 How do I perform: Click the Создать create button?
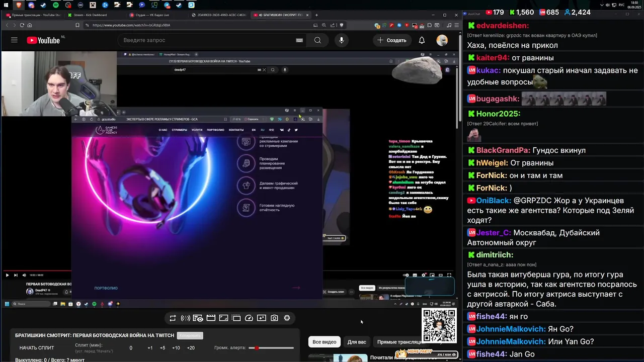click(x=392, y=40)
